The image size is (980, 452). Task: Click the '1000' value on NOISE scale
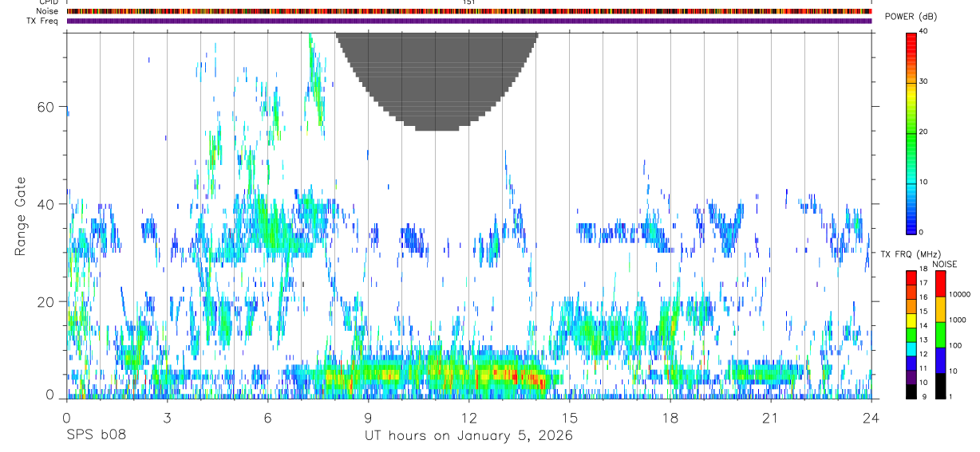coord(958,320)
